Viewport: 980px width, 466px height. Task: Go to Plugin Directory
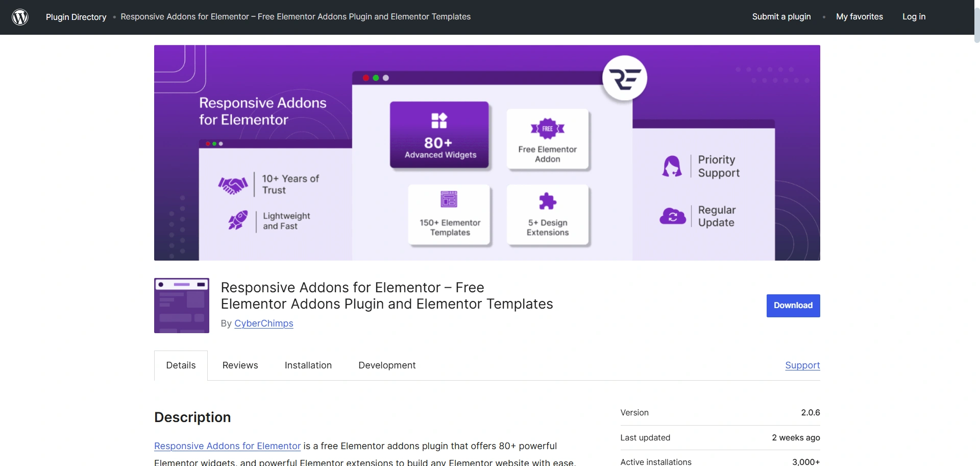tap(76, 17)
